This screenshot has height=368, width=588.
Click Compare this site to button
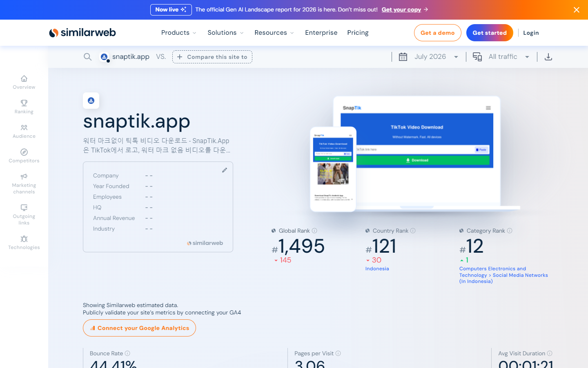pyautogui.click(x=212, y=57)
